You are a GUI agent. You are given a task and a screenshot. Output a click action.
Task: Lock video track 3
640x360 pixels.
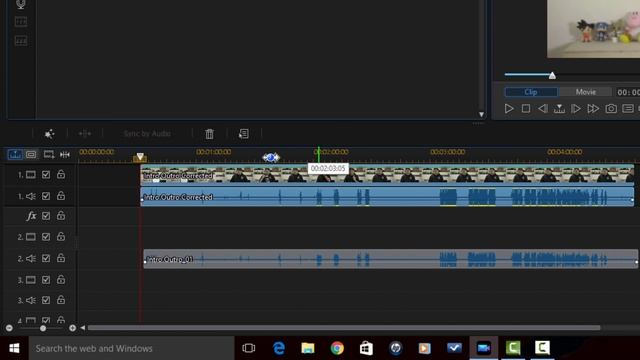(x=61, y=280)
